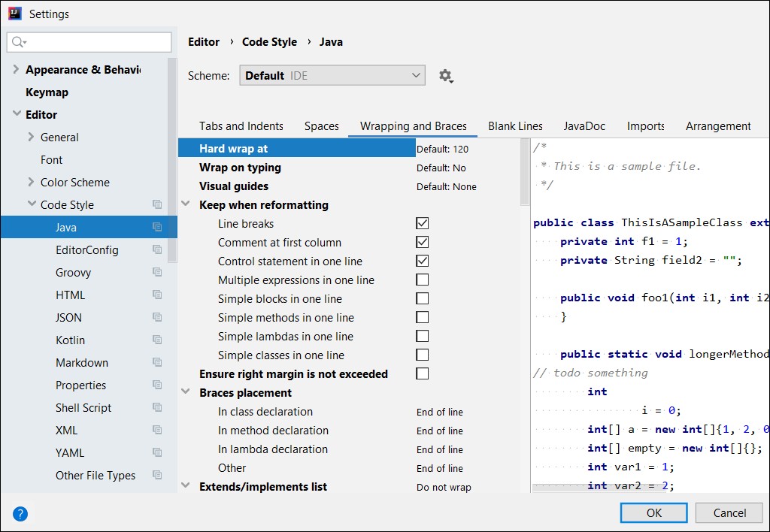Open the Arrangement tab
The image size is (770, 532).
click(x=718, y=126)
